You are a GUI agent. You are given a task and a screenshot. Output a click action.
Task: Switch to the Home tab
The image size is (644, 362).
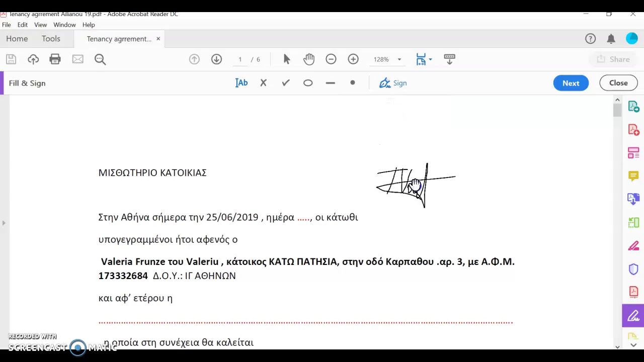pyautogui.click(x=17, y=39)
